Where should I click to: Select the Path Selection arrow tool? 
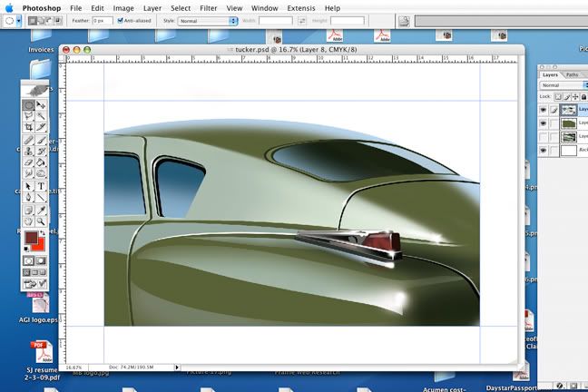pyautogui.click(x=28, y=186)
